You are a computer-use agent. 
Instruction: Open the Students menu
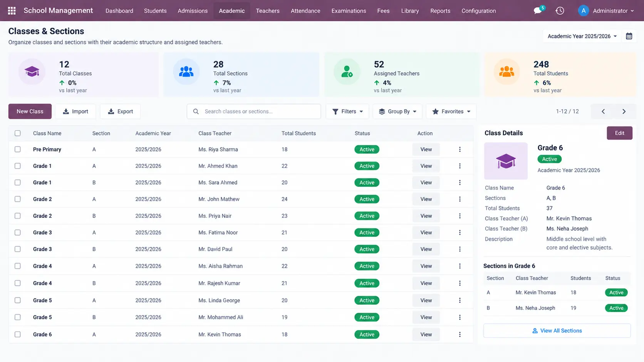pyautogui.click(x=155, y=11)
